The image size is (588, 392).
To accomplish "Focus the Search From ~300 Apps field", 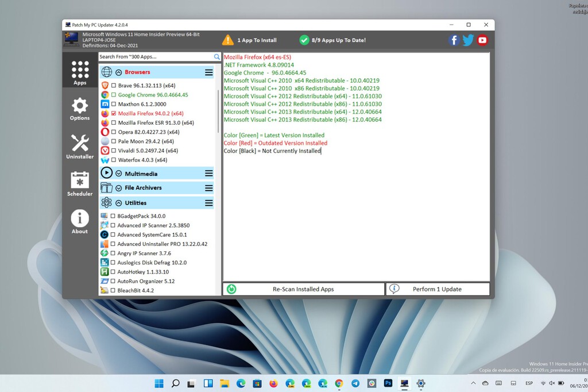I will tap(155, 57).
